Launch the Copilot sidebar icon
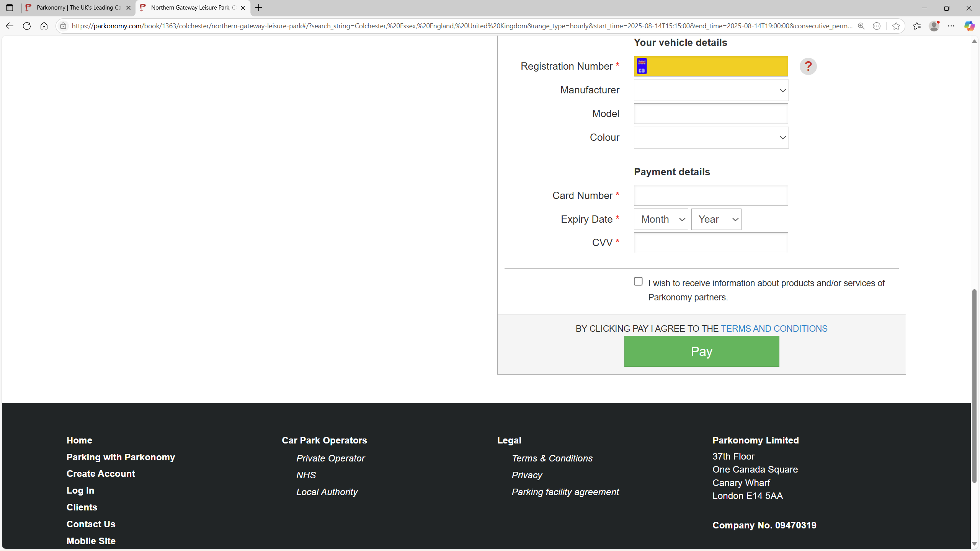This screenshot has width=980, height=551. pos(969,26)
